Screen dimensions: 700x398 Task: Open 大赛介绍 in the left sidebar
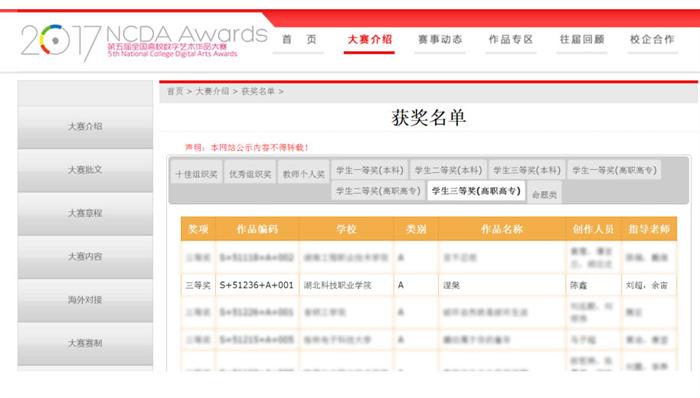pyautogui.click(x=85, y=127)
